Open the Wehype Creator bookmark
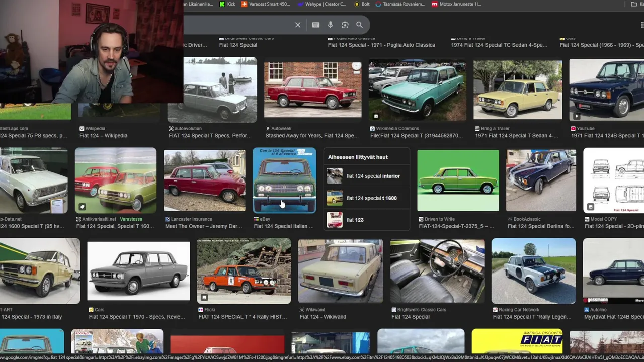The height and width of the screenshot is (362, 644). (322, 4)
